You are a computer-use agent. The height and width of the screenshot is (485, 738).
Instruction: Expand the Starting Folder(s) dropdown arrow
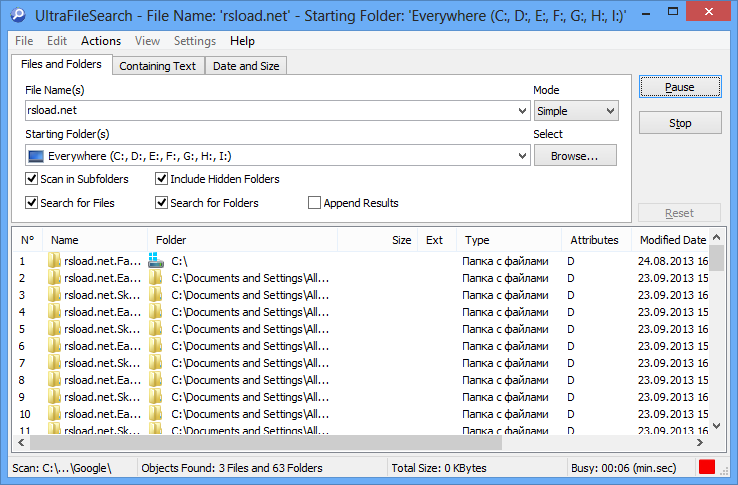point(522,156)
